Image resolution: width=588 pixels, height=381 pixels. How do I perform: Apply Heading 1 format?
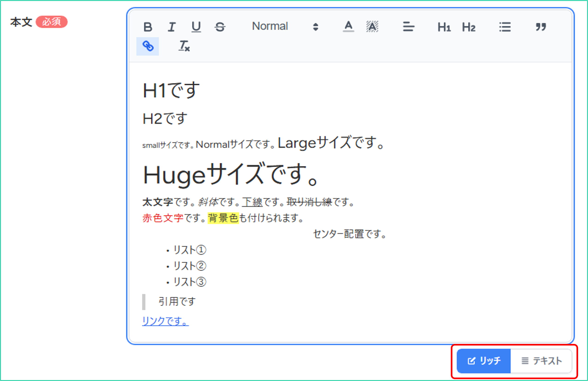pyautogui.click(x=444, y=27)
